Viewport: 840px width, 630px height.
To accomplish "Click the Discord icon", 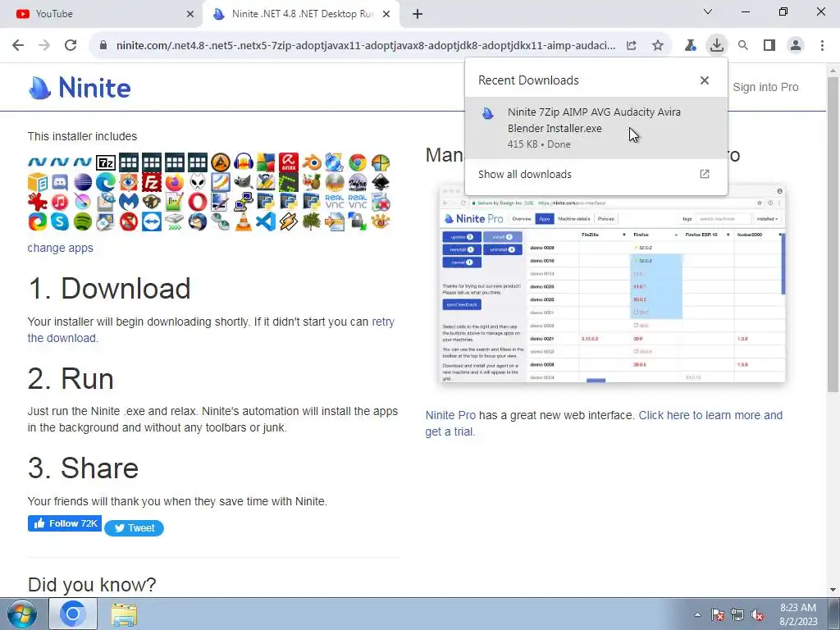I will (60, 182).
